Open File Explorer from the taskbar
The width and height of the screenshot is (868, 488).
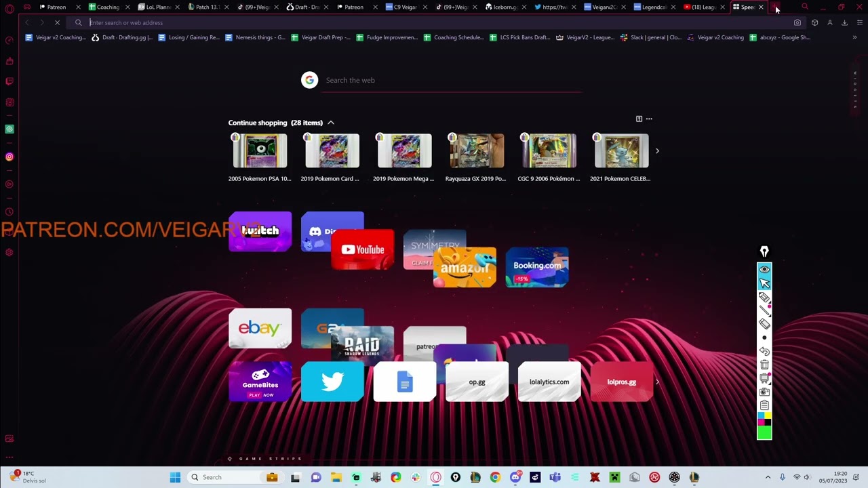(336, 477)
